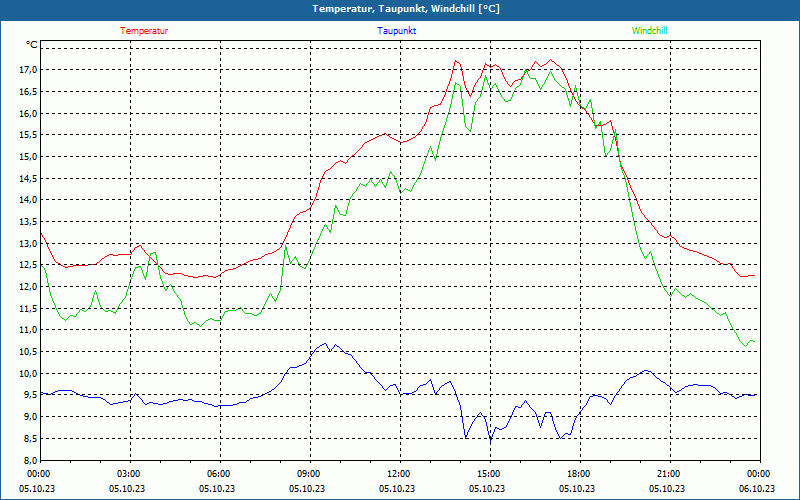The height and width of the screenshot is (500, 800).
Task: Click the 9,5 y-axis value
Action: point(31,395)
